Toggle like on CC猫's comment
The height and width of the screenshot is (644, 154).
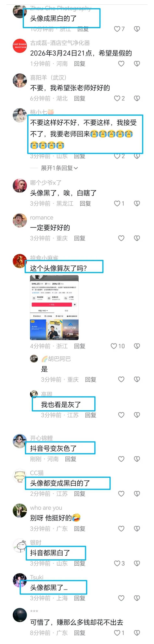click(121, 493)
